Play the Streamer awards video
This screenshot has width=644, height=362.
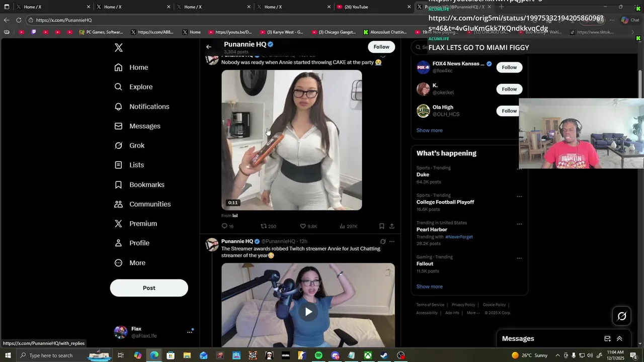tap(308, 312)
